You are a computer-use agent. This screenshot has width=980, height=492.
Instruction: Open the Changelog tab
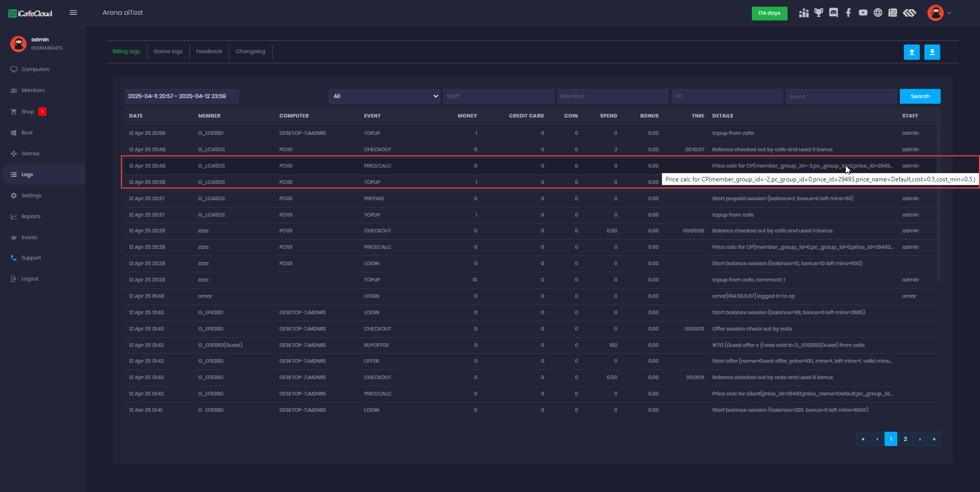(x=250, y=52)
